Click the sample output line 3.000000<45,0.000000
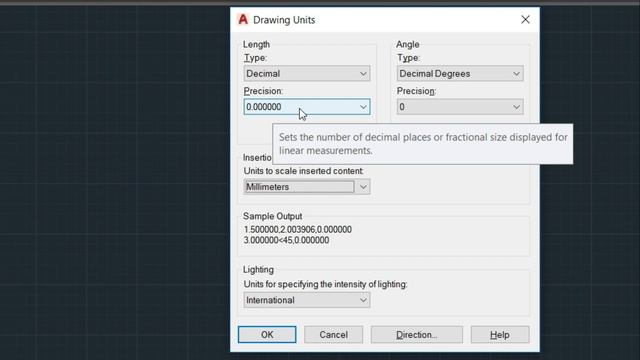This screenshot has height=360, width=640. click(286, 240)
